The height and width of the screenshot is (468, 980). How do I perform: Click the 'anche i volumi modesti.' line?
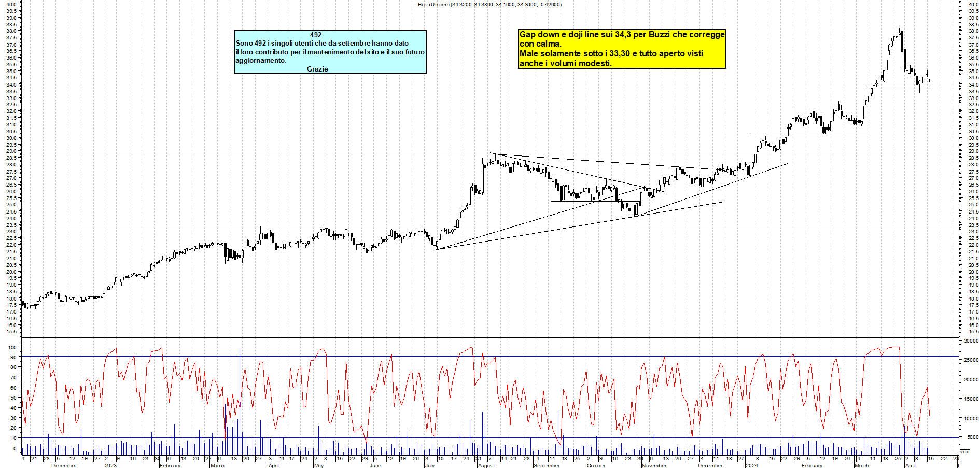(x=566, y=64)
